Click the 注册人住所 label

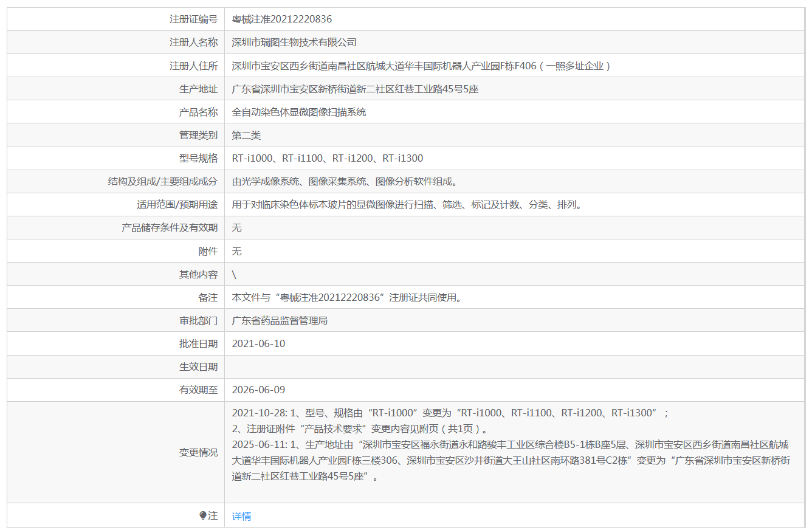pos(193,66)
